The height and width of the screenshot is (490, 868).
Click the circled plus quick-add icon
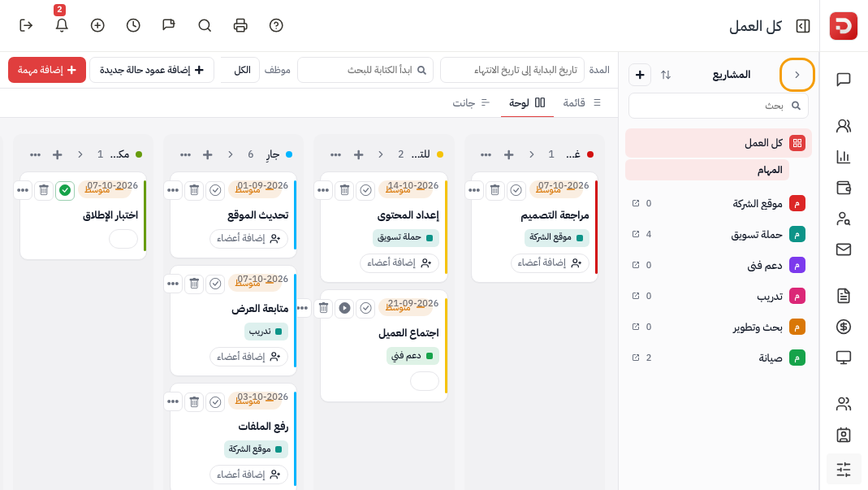click(97, 25)
